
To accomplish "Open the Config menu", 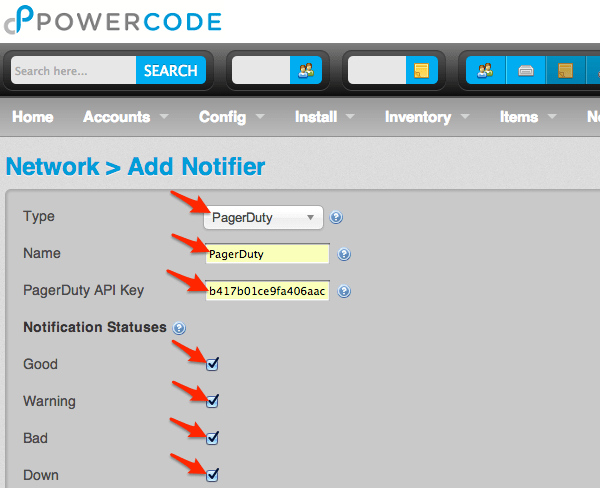I will [222, 117].
